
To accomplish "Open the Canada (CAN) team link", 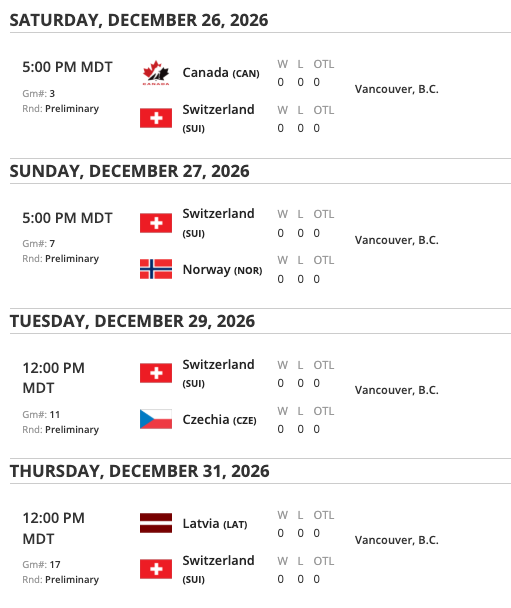I will point(221,73).
